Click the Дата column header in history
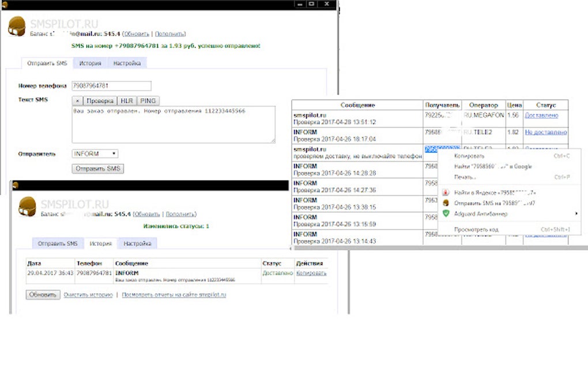588x368 pixels. pyautogui.click(x=34, y=264)
